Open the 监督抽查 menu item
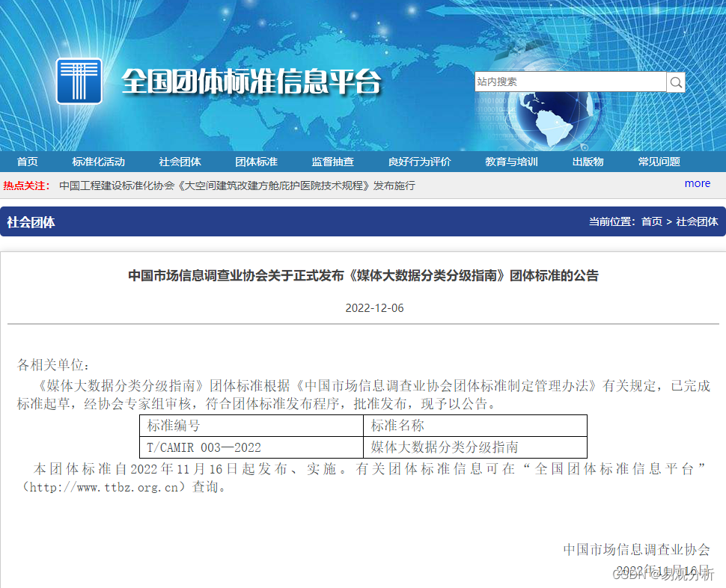Screen dimensions: 726x588 click(333, 162)
